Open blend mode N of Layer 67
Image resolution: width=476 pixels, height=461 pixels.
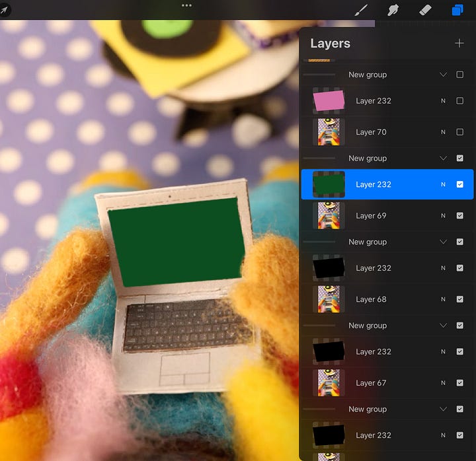tap(443, 383)
